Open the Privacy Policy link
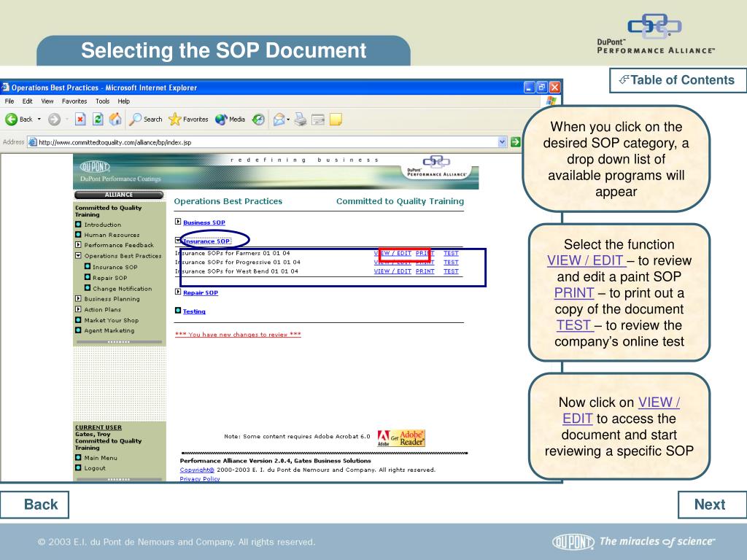This screenshot has height=560, width=747. tap(200, 479)
